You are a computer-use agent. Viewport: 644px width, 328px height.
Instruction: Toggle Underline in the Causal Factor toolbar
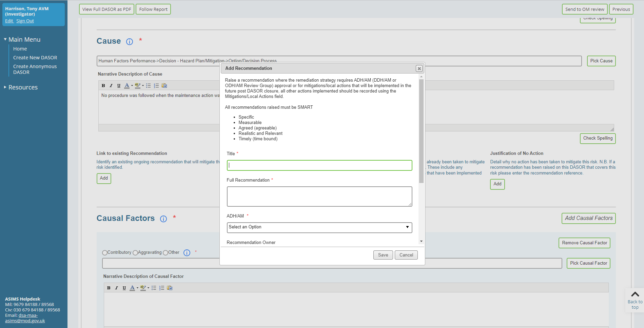pyautogui.click(x=124, y=288)
